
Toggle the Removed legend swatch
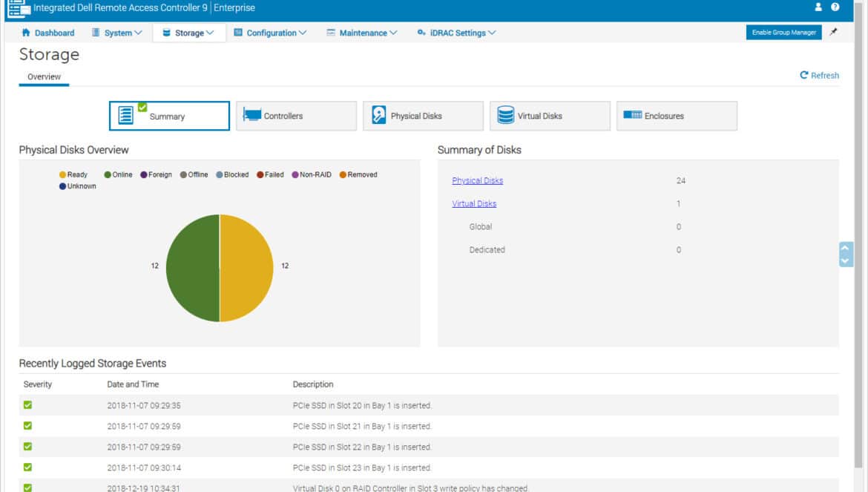[343, 175]
